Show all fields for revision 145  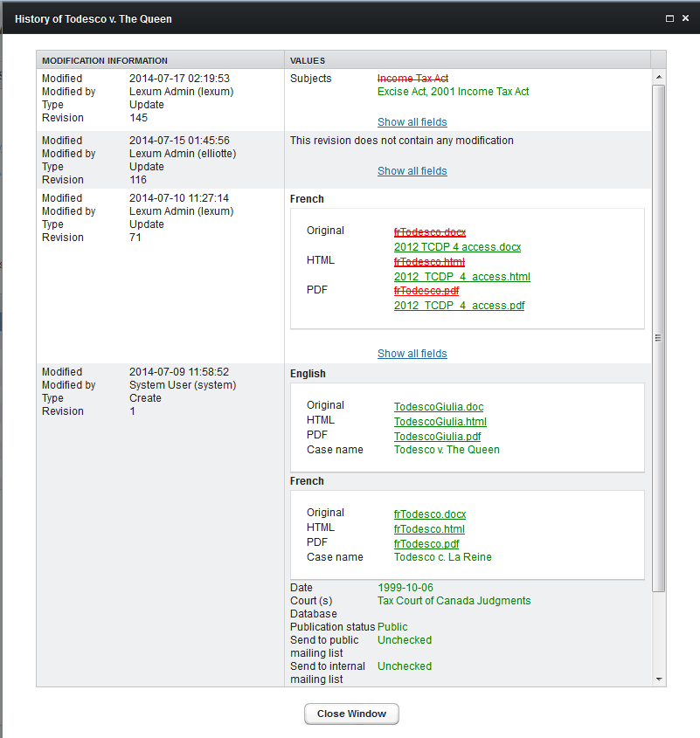[412, 122]
